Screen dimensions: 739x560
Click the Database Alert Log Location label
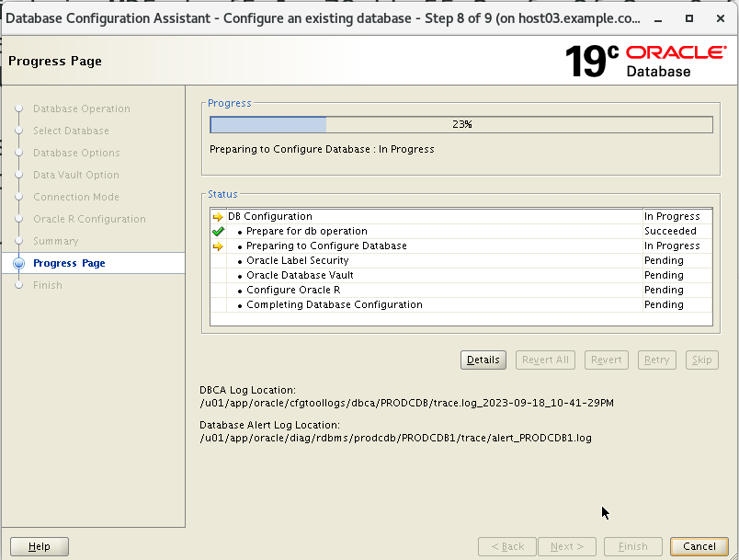pyautogui.click(x=269, y=425)
